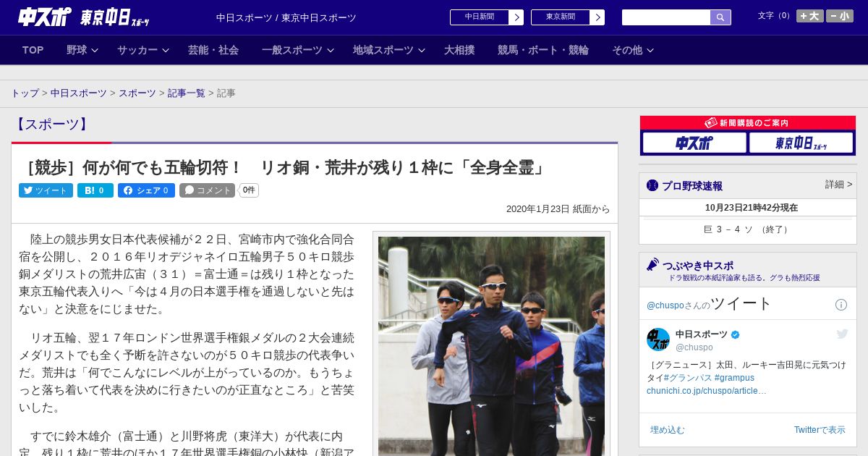
Task: Click 埋め込む embed link
Action: 667,430
